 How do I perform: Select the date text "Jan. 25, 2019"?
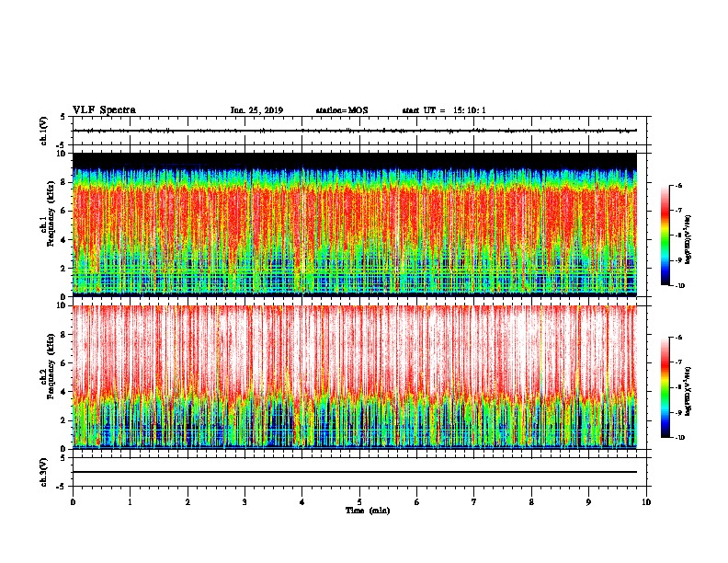coord(256,110)
